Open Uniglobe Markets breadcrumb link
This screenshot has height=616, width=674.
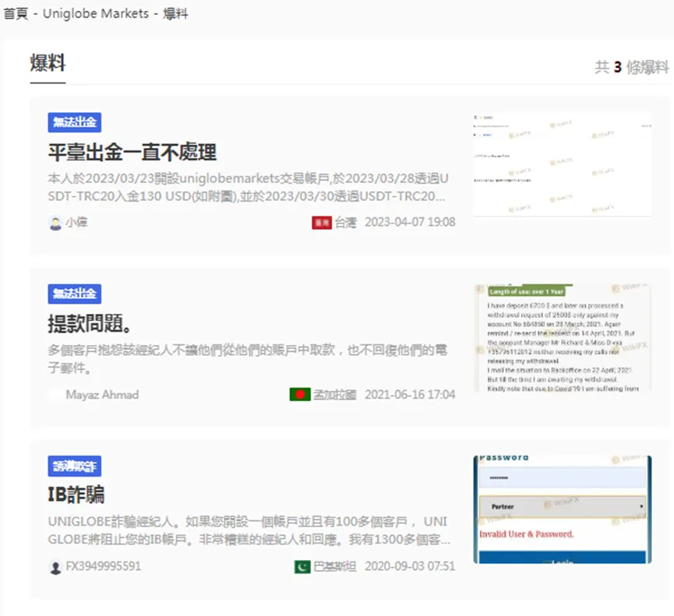coord(95,14)
